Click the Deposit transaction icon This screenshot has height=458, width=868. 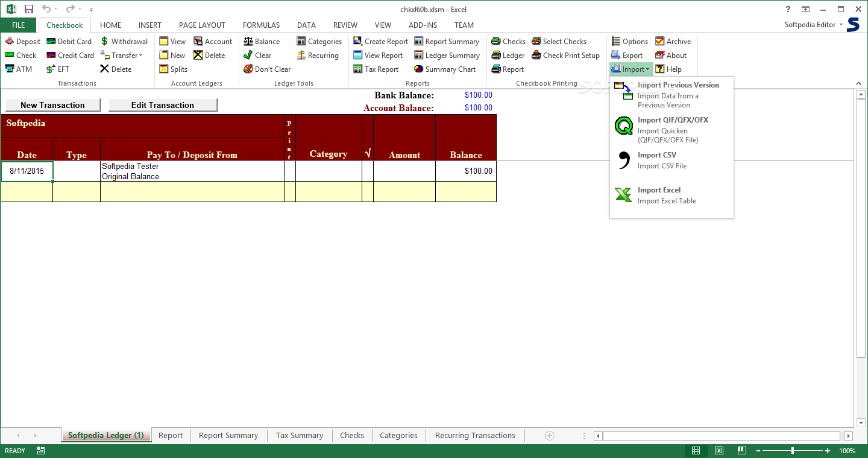tap(10, 42)
